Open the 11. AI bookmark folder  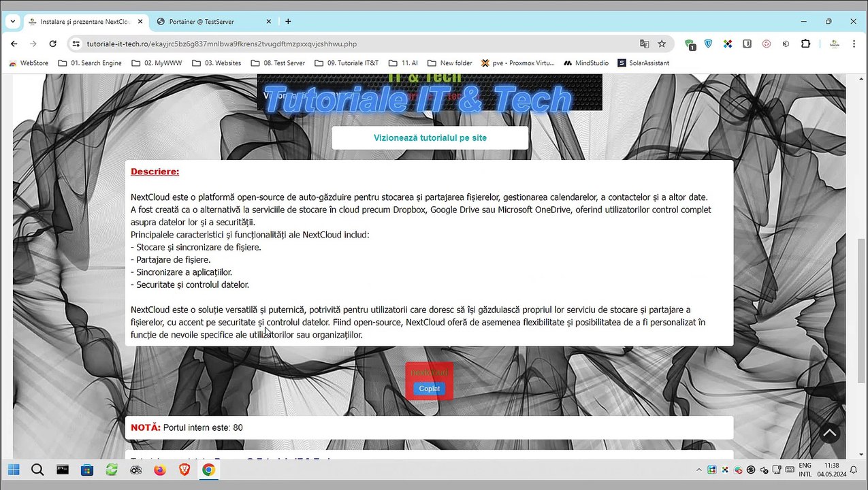[402, 63]
